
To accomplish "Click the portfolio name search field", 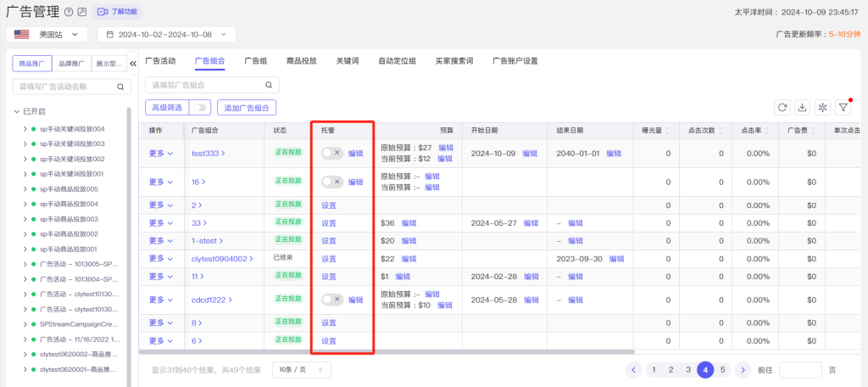I will pyautogui.click(x=212, y=85).
